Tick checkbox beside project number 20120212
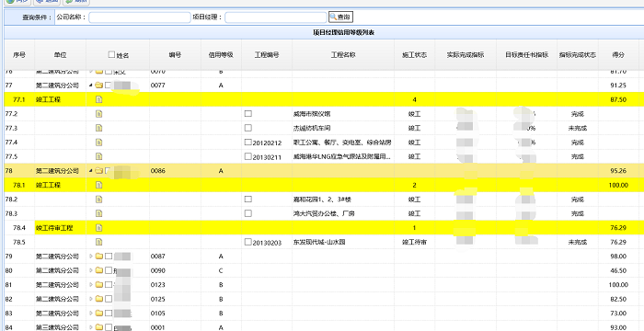Image resolution: width=644 pixels, height=331 pixels. pos(248,143)
